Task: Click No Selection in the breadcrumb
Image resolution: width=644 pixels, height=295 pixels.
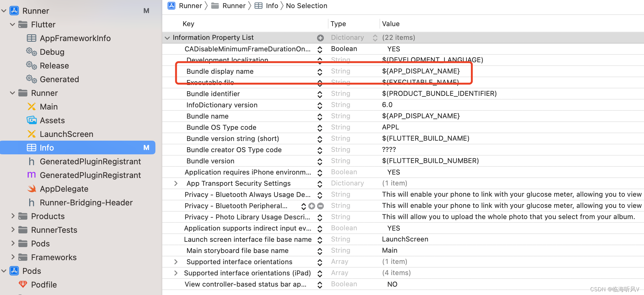Action: [x=306, y=6]
